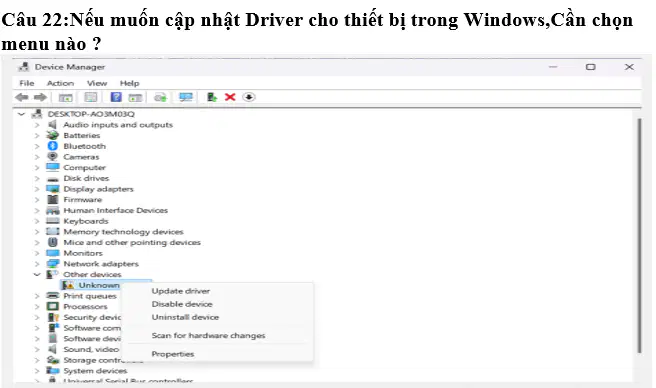Click the Firmware chip icon
656x388 pixels.
pos(53,199)
